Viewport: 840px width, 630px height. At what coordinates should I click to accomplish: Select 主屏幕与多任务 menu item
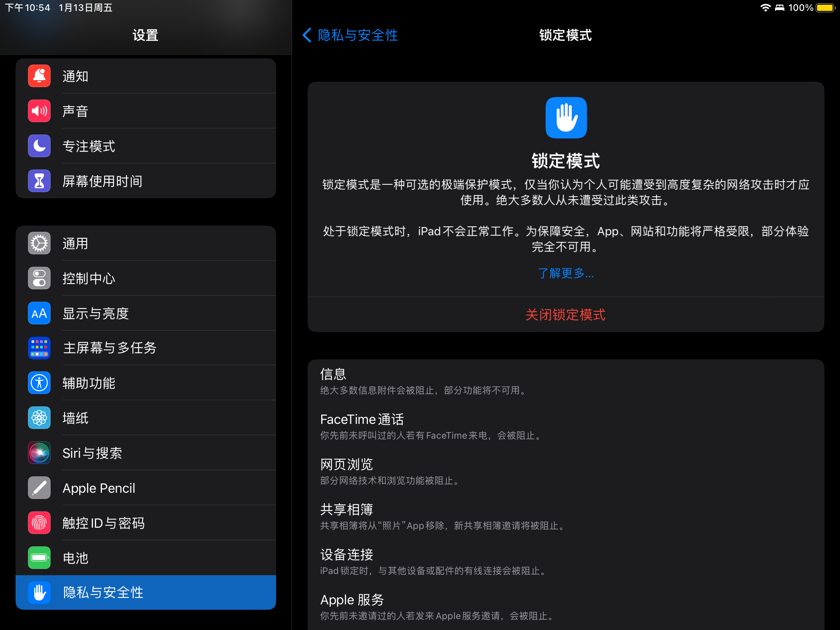(110, 348)
